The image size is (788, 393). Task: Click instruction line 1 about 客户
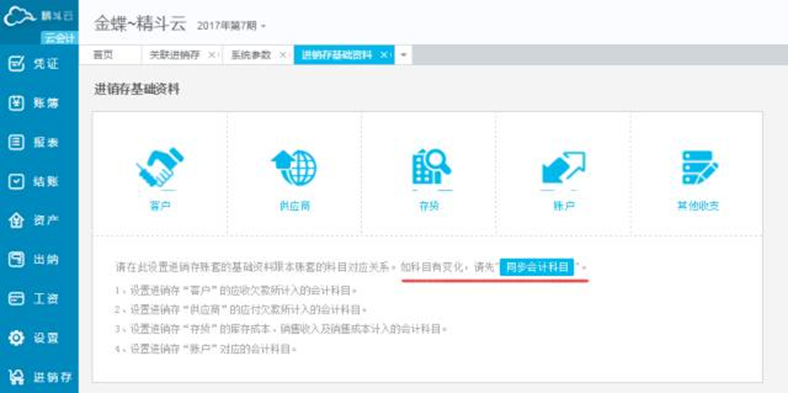[x=236, y=290]
